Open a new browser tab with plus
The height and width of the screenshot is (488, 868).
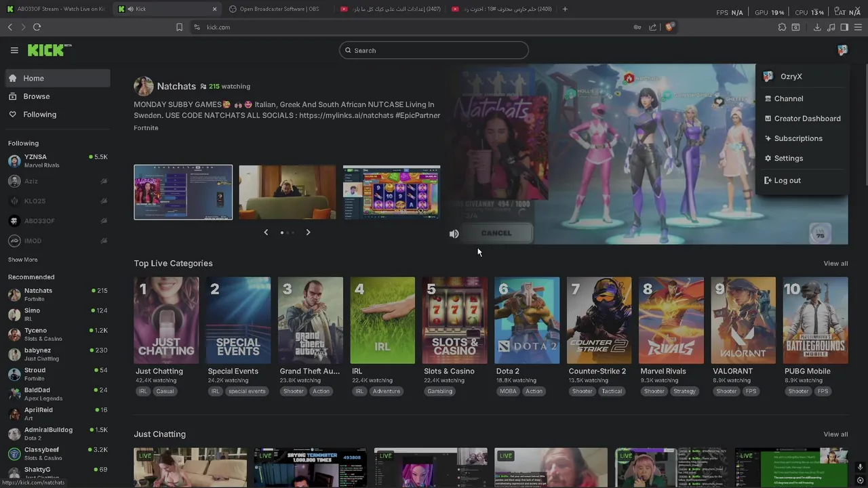pos(565,9)
